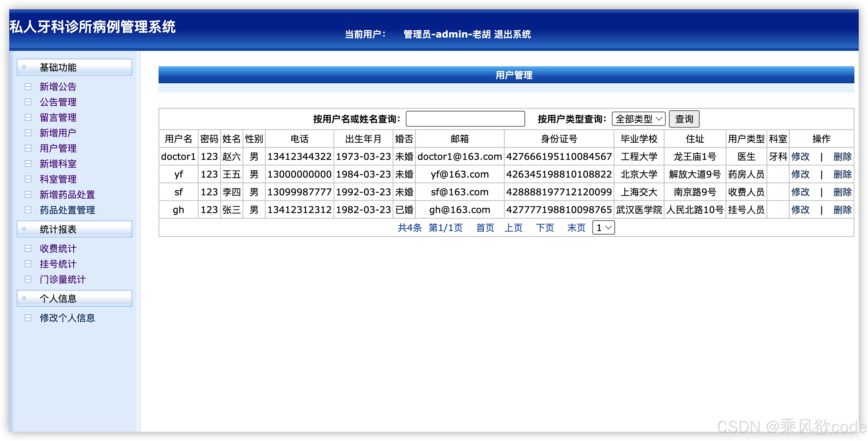
Task: Click 删除 for user gh
Action: click(x=842, y=210)
